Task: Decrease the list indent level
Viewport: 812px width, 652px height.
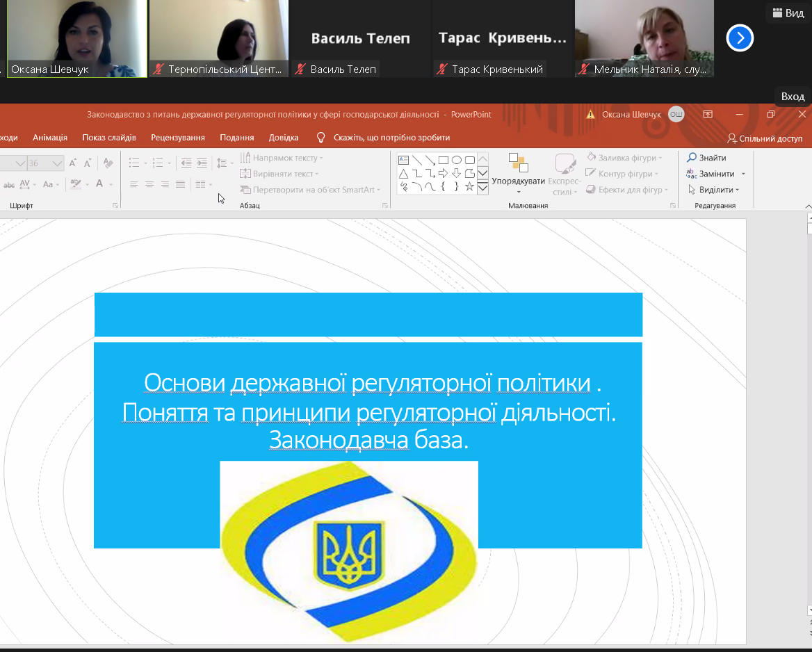Action: click(186, 163)
